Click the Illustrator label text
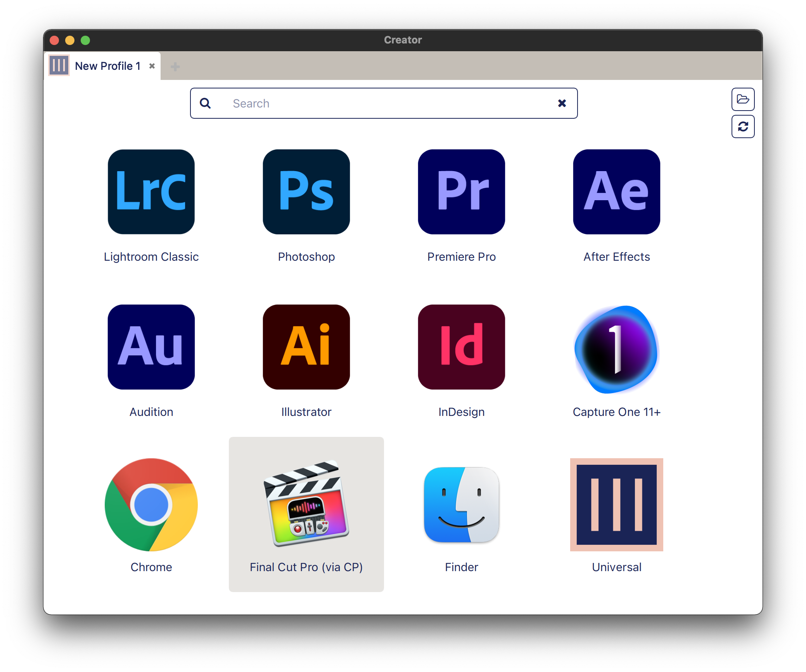Image resolution: width=806 pixels, height=672 pixels. pos(306,412)
